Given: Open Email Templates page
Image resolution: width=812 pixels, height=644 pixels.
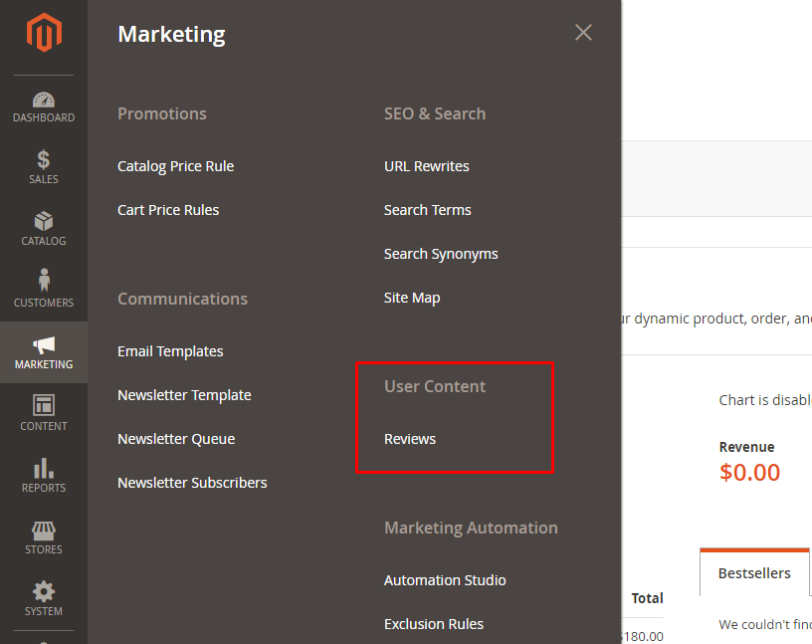Looking at the screenshot, I should point(170,351).
